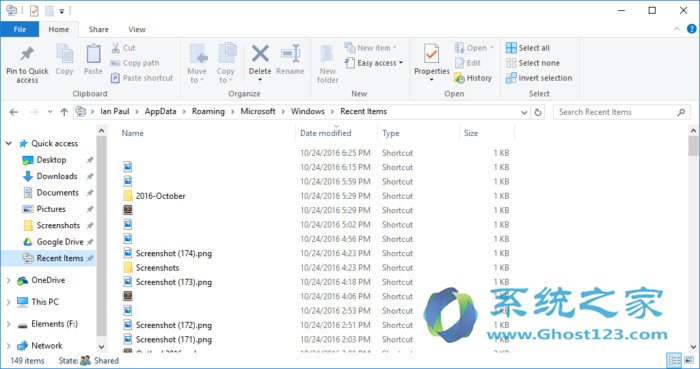The width and height of the screenshot is (700, 369).
Task: Click the Edit ribbon button
Action: click(x=467, y=63)
